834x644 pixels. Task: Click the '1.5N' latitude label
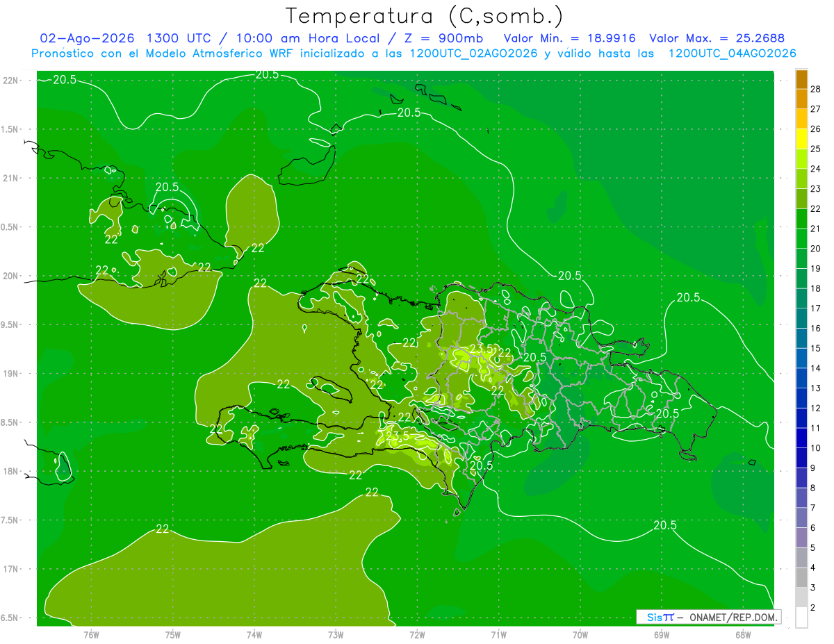11,130
